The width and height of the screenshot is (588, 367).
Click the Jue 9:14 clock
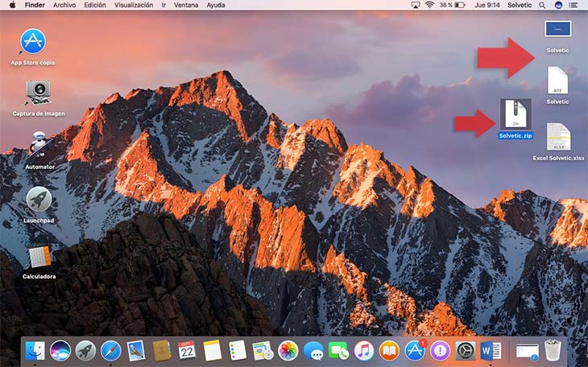[487, 5]
